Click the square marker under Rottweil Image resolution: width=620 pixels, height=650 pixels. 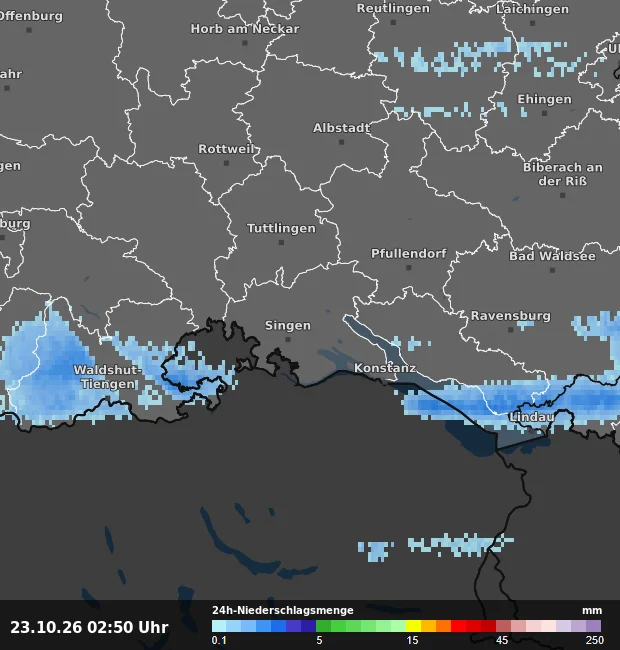226,163
